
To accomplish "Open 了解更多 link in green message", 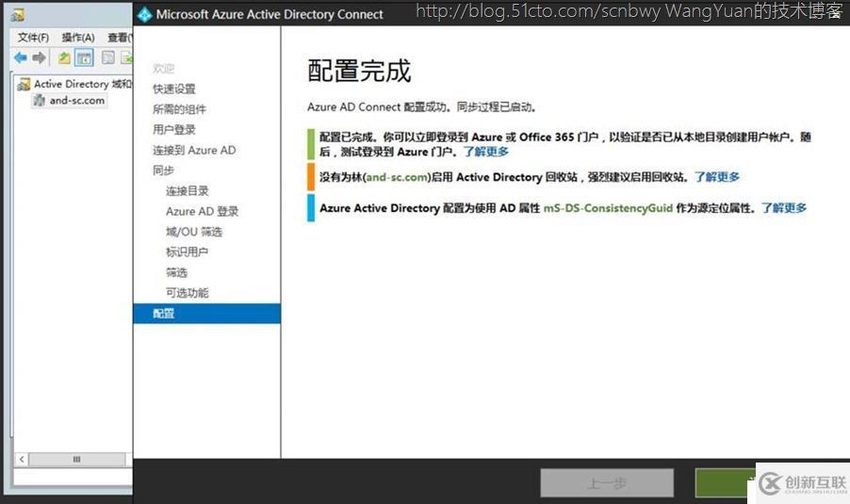I will pyautogui.click(x=485, y=152).
